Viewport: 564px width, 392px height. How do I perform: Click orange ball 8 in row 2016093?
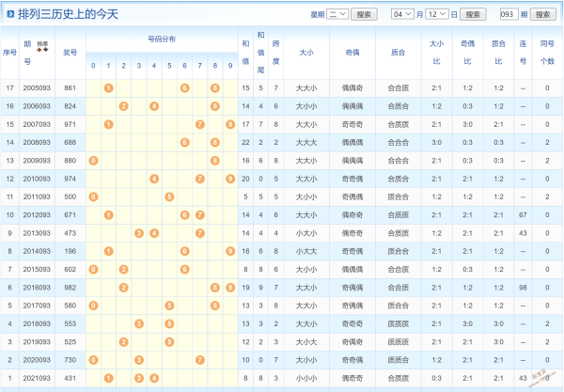tap(215, 288)
